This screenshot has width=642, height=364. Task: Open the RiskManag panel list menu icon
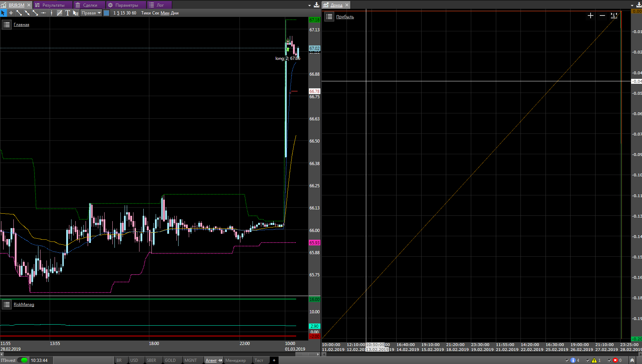point(7,305)
